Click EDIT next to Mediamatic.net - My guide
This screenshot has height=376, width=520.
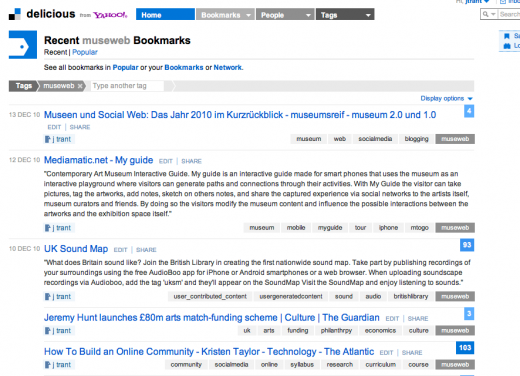[166, 161]
